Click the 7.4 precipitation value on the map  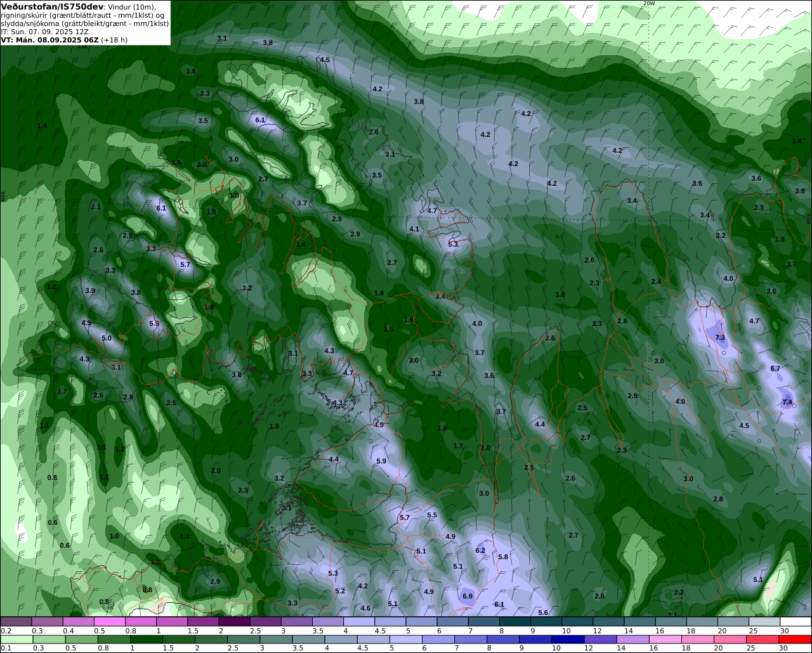point(787,402)
